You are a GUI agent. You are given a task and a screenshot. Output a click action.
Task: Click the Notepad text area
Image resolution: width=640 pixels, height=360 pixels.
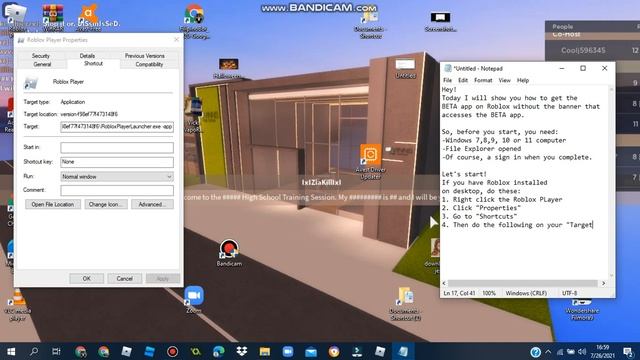(x=525, y=182)
